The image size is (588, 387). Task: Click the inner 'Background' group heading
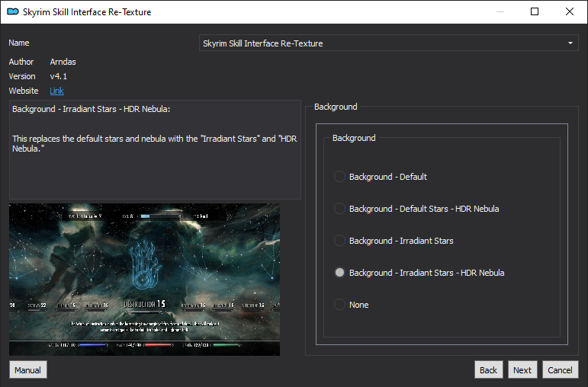coord(354,138)
